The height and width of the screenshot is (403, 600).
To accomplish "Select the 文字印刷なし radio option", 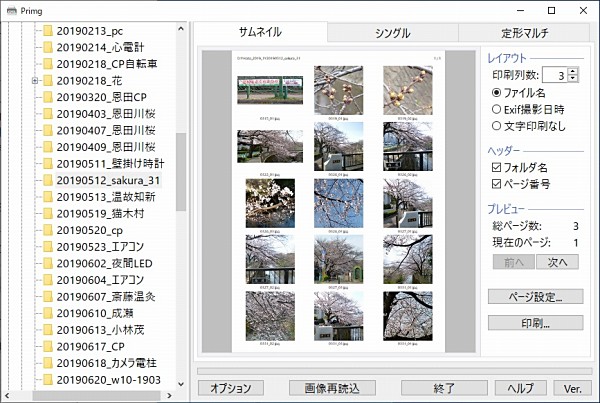I will [496, 126].
